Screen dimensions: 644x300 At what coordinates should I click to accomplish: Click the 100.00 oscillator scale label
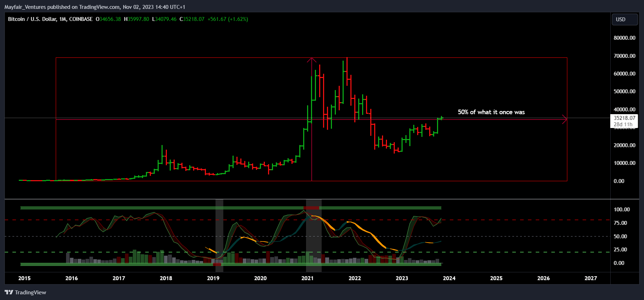coord(622,210)
